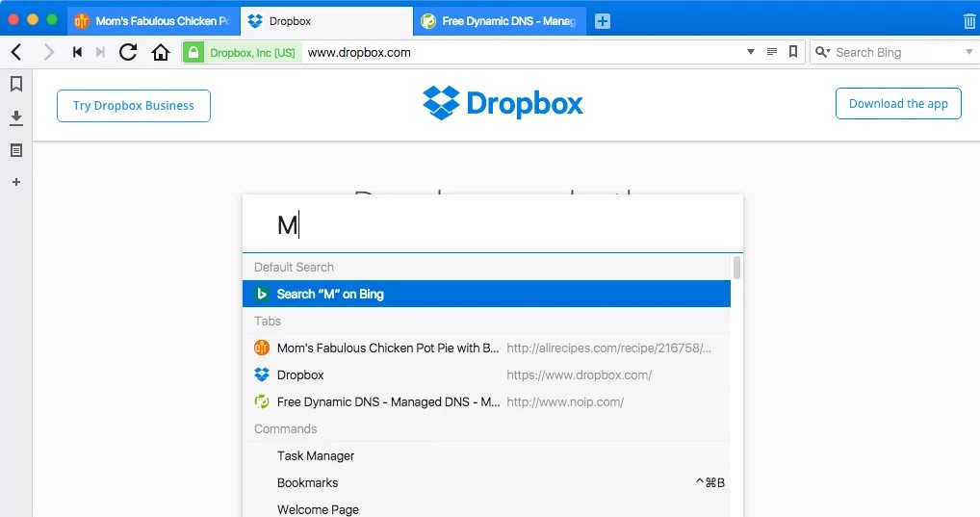Click the allrecipes.com recipe URL text
This screenshot has height=517, width=980.
click(x=608, y=349)
